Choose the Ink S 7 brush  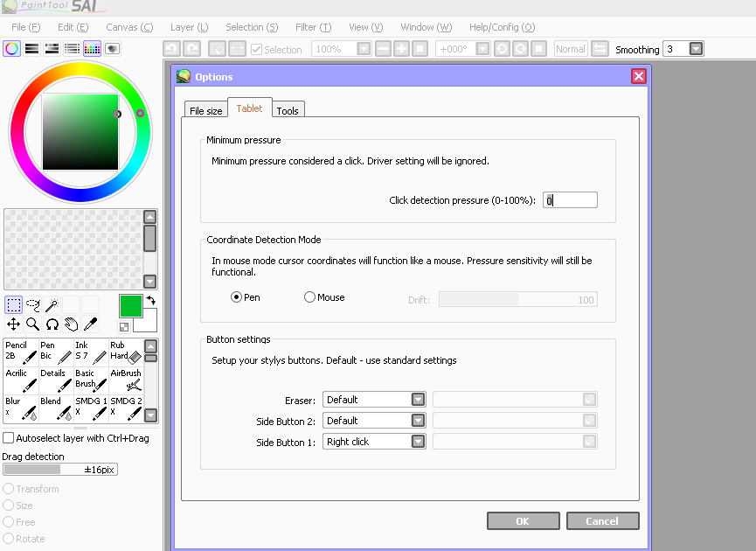click(x=91, y=352)
